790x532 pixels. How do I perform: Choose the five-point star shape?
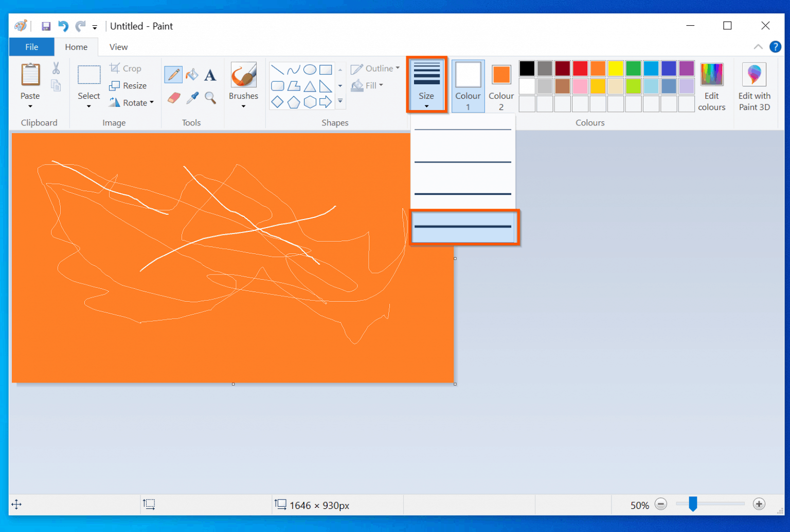click(x=340, y=101)
